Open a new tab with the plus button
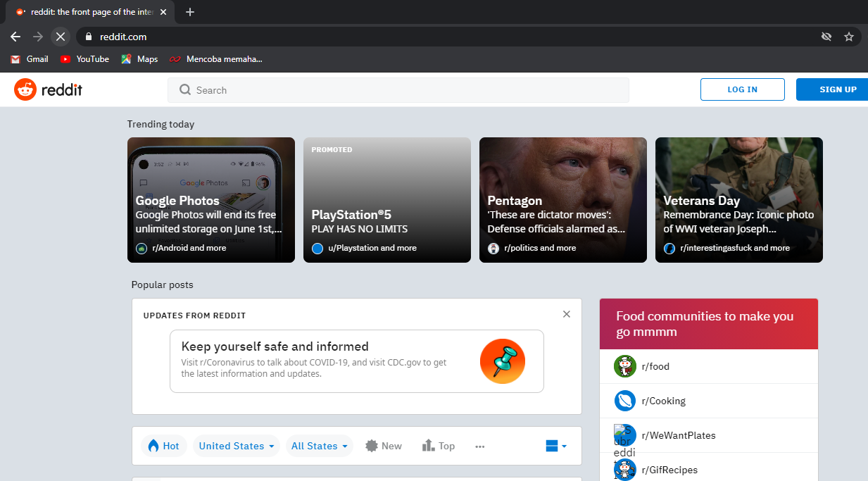The width and height of the screenshot is (868, 481). (190, 12)
